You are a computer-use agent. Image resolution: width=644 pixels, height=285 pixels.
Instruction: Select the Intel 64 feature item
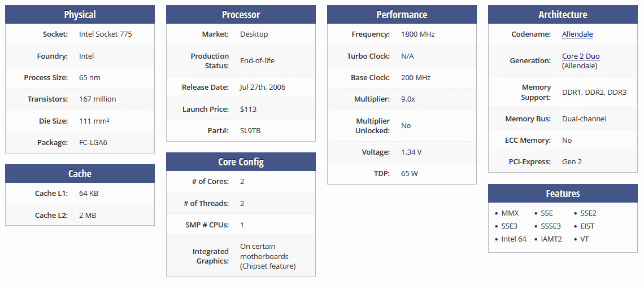click(514, 239)
